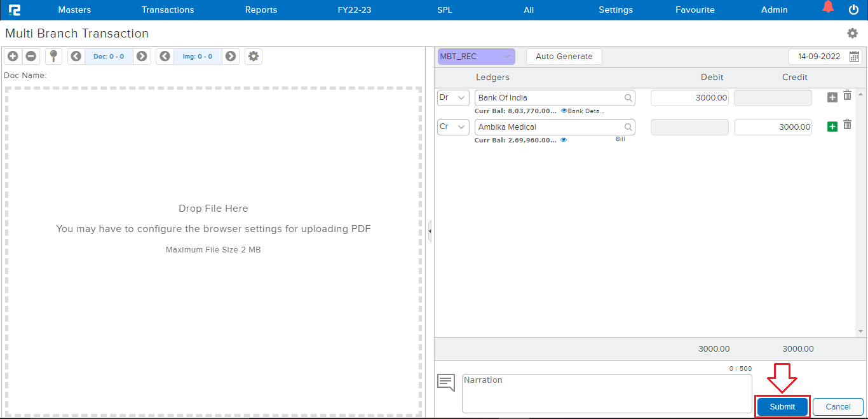Expand the Dr type dropdown
868x419 pixels.
click(x=453, y=98)
